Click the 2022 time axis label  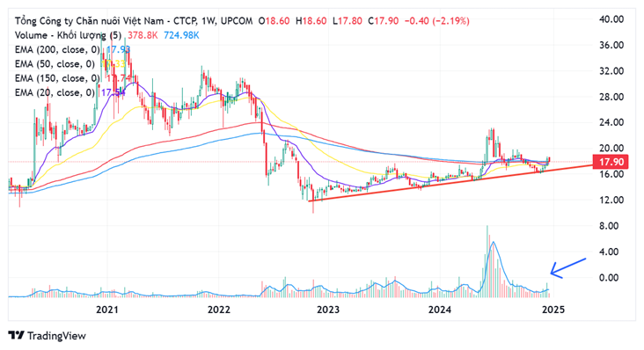click(x=219, y=310)
